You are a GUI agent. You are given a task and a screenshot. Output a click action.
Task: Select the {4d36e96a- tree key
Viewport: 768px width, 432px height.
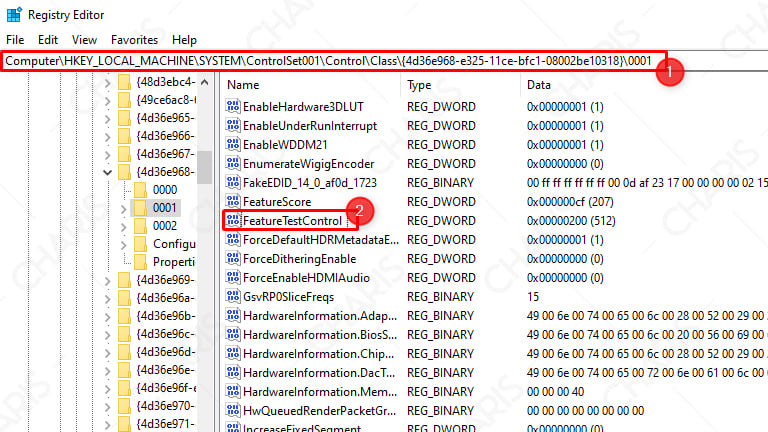[x=166, y=298]
